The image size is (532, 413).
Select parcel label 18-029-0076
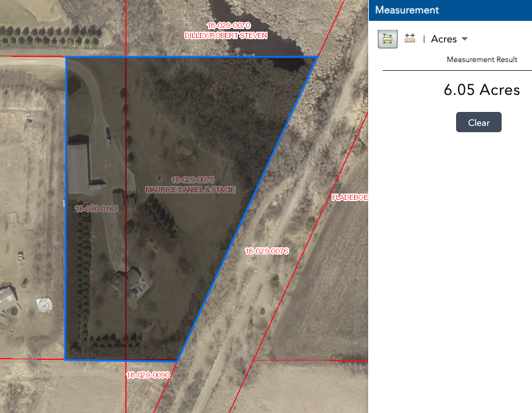267,251
